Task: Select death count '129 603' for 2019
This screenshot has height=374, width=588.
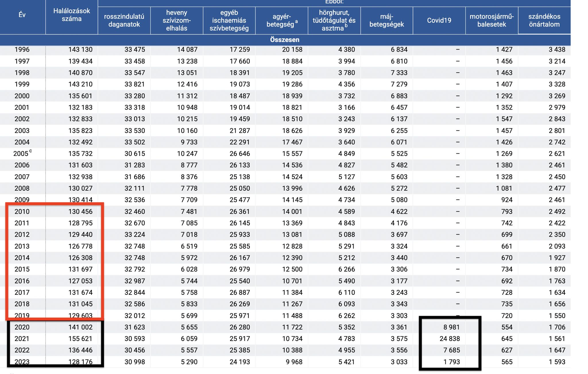Action: pyautogui.click(x=80, y=315)
